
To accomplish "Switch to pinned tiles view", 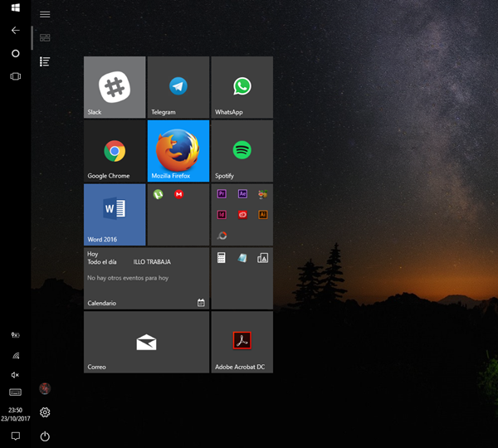I will (45, 37).
